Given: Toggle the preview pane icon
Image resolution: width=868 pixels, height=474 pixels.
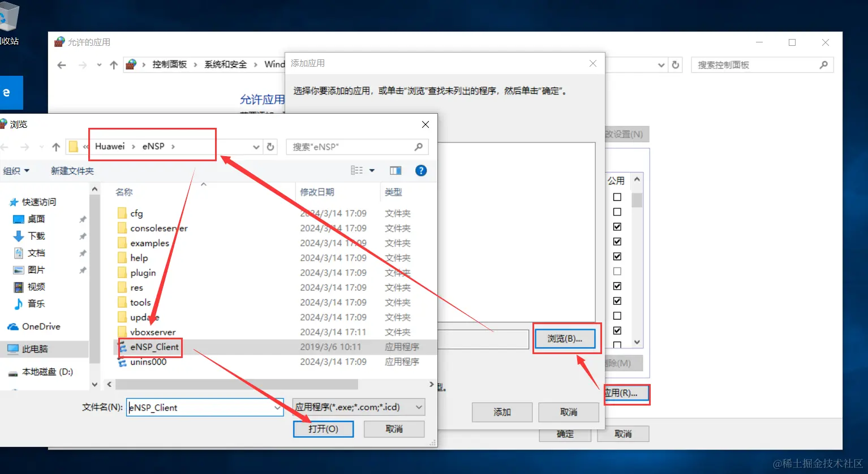Looking at the screenshot, I should point(396,171).
